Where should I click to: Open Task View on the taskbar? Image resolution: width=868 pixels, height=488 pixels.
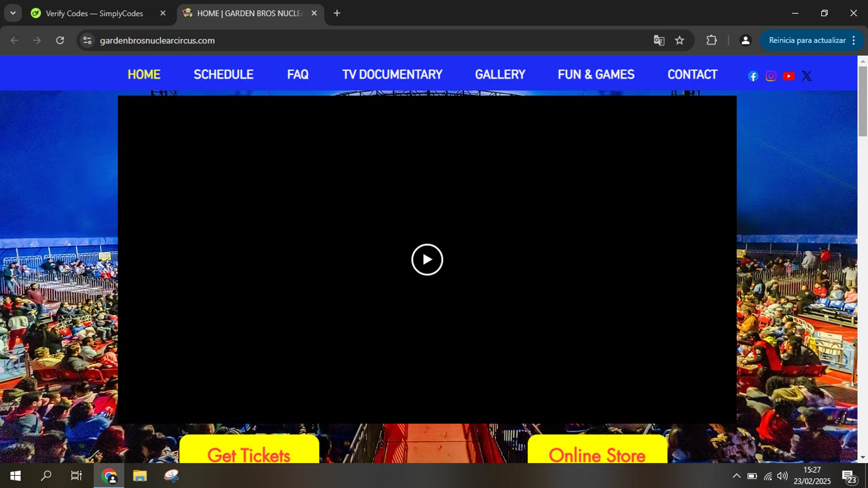[x=76, y=476]
